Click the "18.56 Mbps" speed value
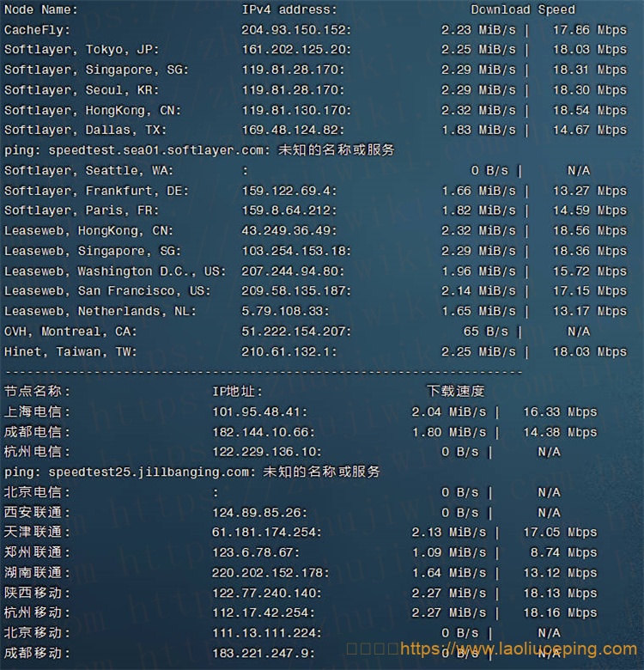Image resolution: width=644 pixels, height=670 pixels. [590, 231]
